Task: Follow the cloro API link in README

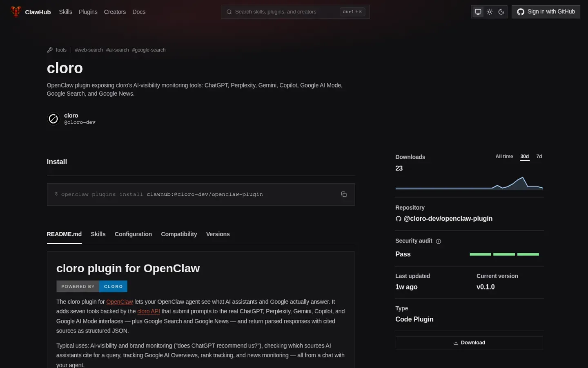Action: (x=149, y=311)
